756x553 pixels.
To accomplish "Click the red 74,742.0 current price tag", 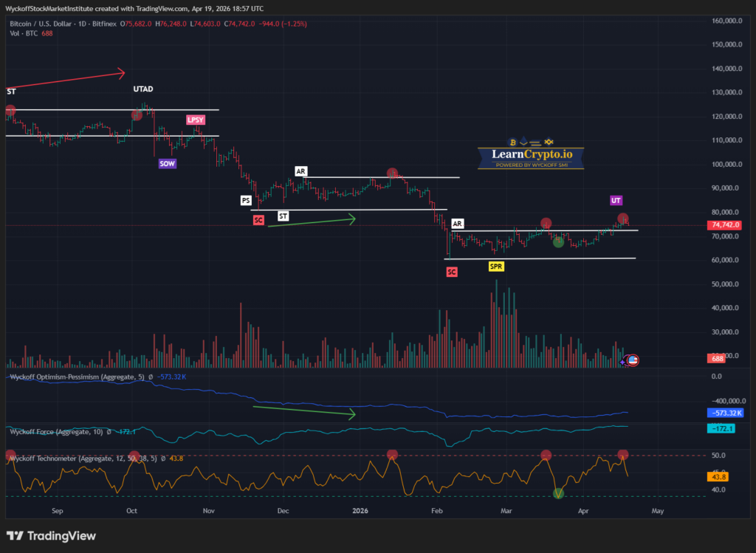I will click(725, 225).
